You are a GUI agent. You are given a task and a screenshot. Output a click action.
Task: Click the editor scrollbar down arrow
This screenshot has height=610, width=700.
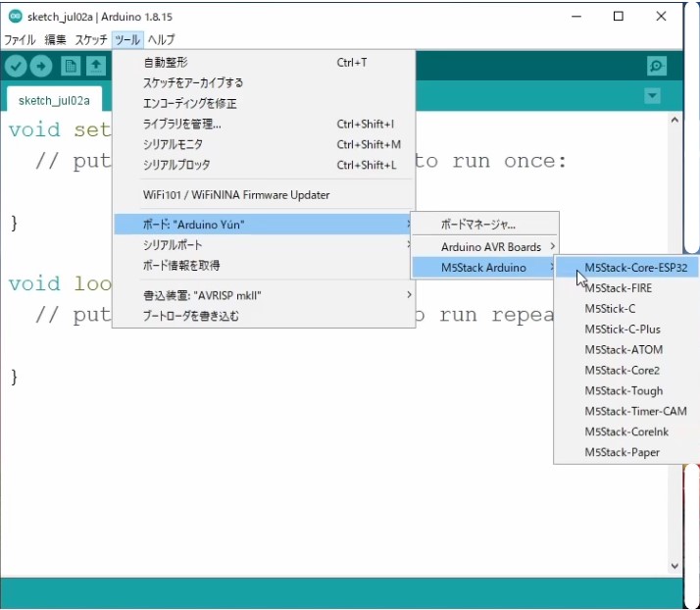pos(675,566)
